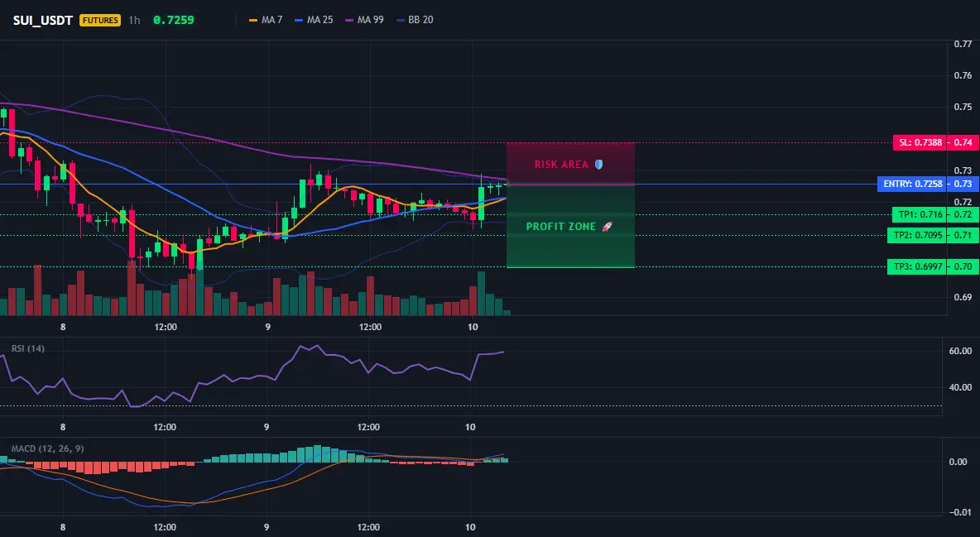Viewport: 980px width, 537px height.
Task: Click the 0.75 price axis tick
Action: pyautogui.click(x=963, y=107)
